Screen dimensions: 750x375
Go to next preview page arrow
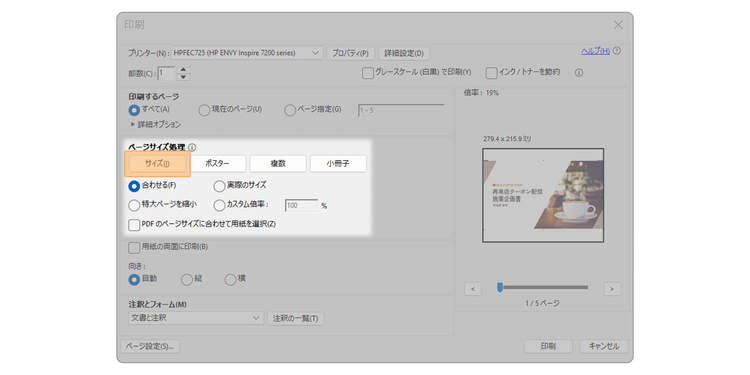click(612, 289)
